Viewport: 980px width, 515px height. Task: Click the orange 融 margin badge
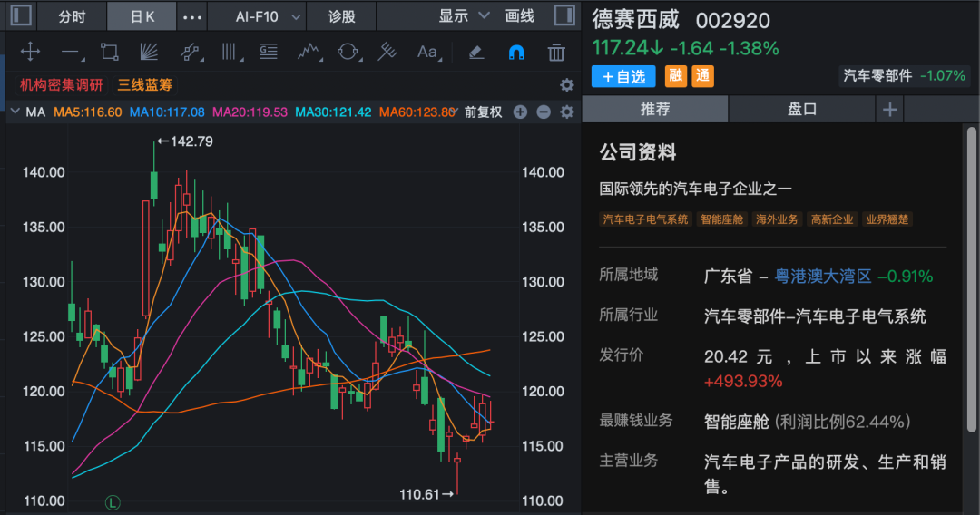point(676,76)
